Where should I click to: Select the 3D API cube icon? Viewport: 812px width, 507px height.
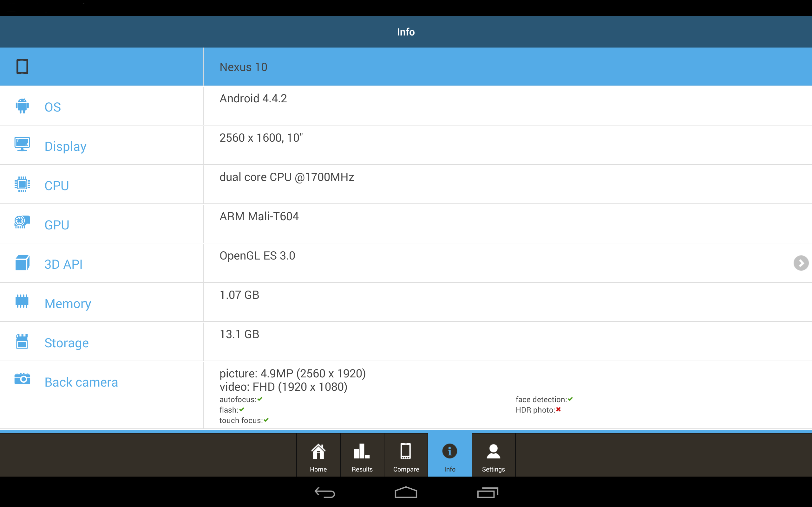22,263
